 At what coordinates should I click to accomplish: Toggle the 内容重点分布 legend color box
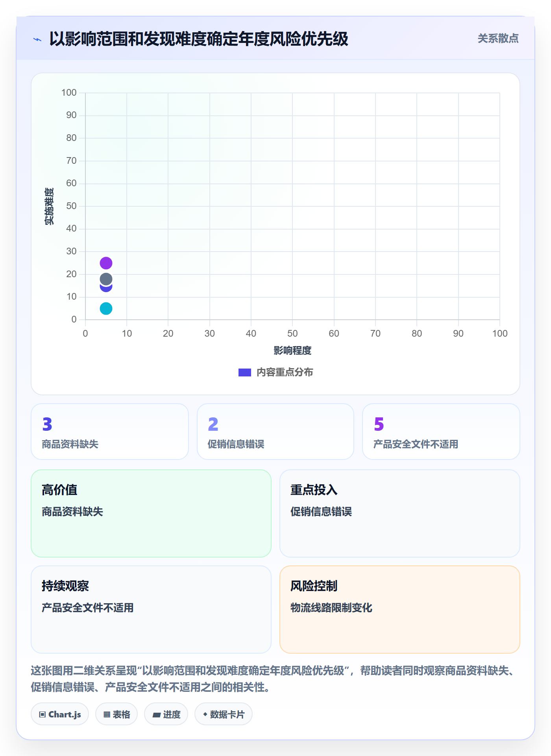pos(245,372)
